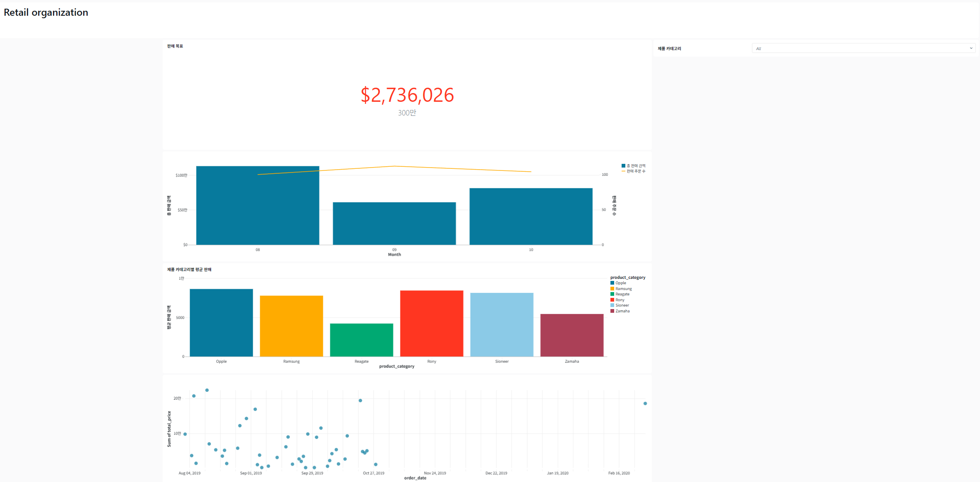Click the $2,736,026 sales counter value
The height and width of the screenshot is (482, 980).
click(407, 95)
